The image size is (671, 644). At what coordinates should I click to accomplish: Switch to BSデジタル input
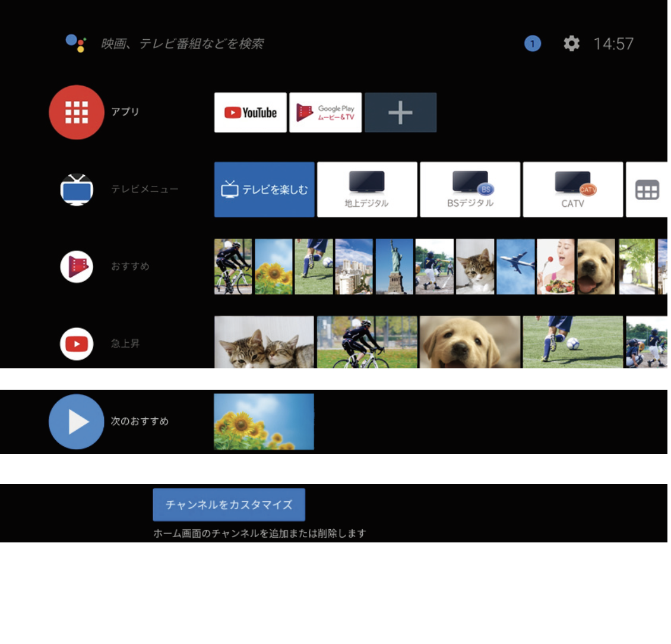[x=470, y=190]
